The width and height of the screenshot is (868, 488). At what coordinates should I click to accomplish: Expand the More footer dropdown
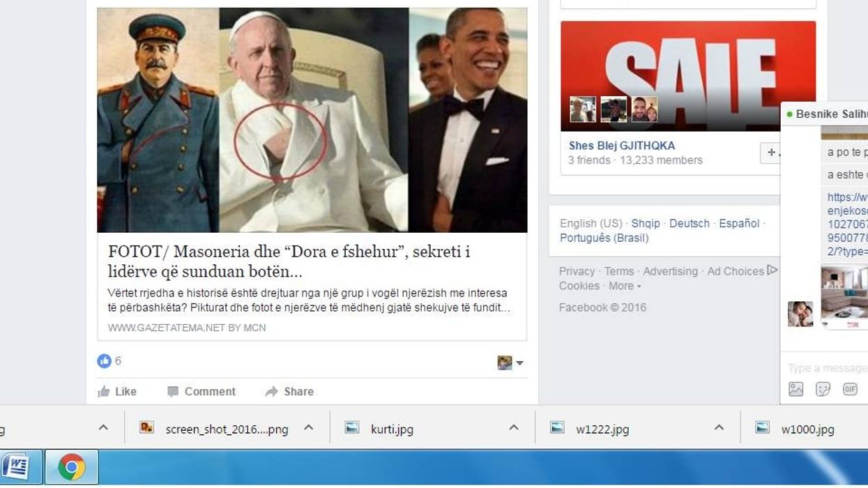625,286
